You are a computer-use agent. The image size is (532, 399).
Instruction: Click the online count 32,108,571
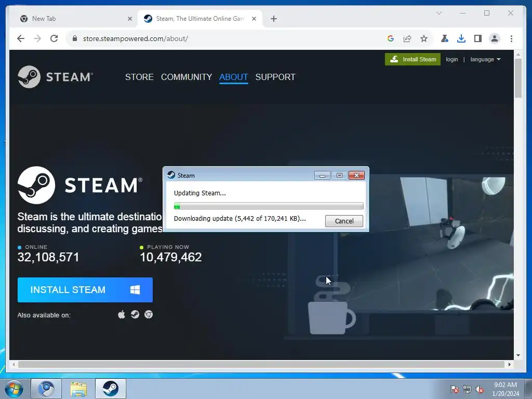coord(48,257)
